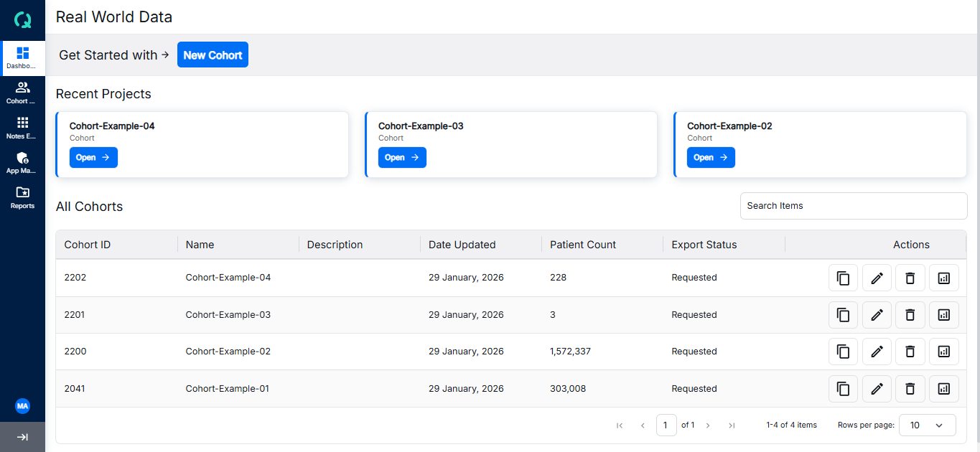This screenshot has width=980, height=452.
Task: Click the New Cohort button
Action: coord(213,55)
